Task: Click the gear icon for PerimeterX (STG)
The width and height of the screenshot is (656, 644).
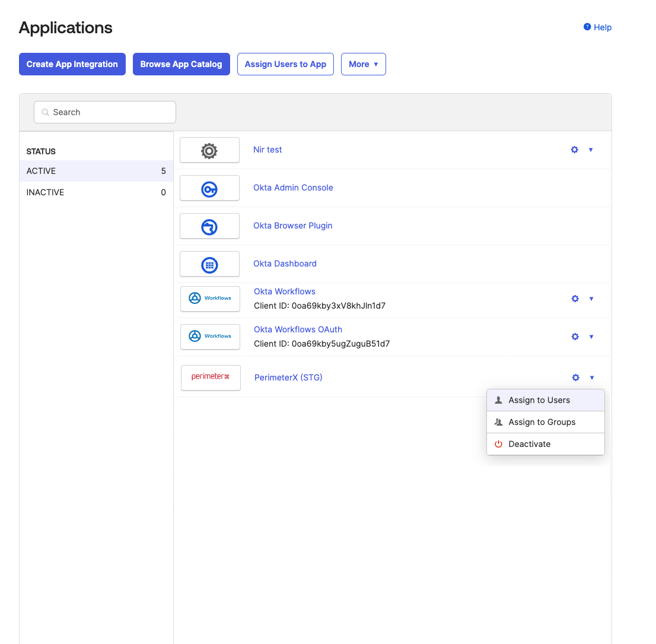Action: pyautogui.click(x=575, y=377)
